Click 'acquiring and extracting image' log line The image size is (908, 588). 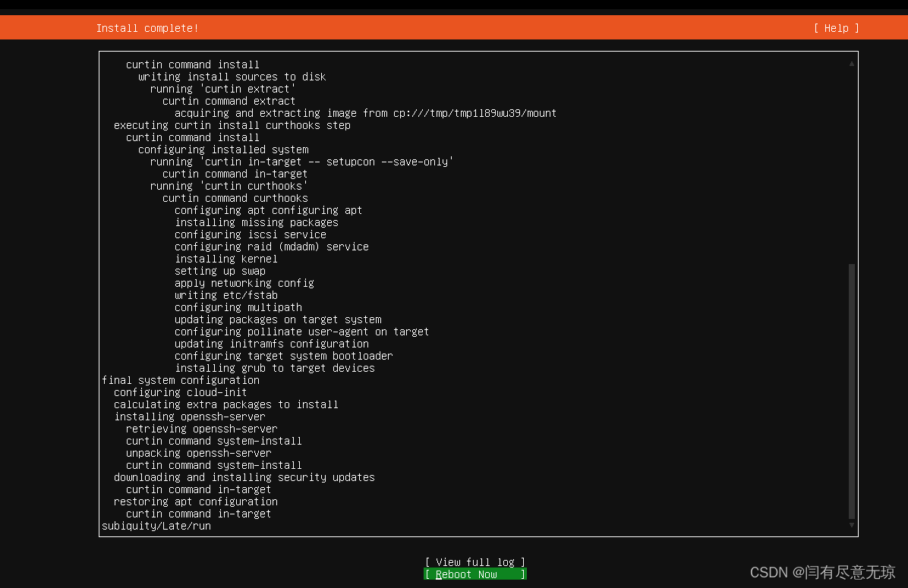[x=365, y=112]
